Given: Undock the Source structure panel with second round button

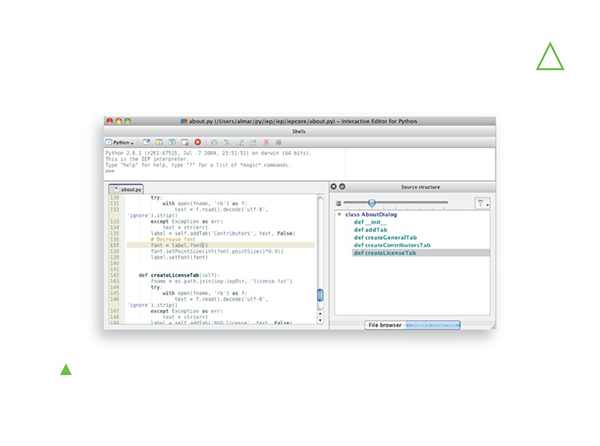Looking at the screenshot, I should point(342,187).
